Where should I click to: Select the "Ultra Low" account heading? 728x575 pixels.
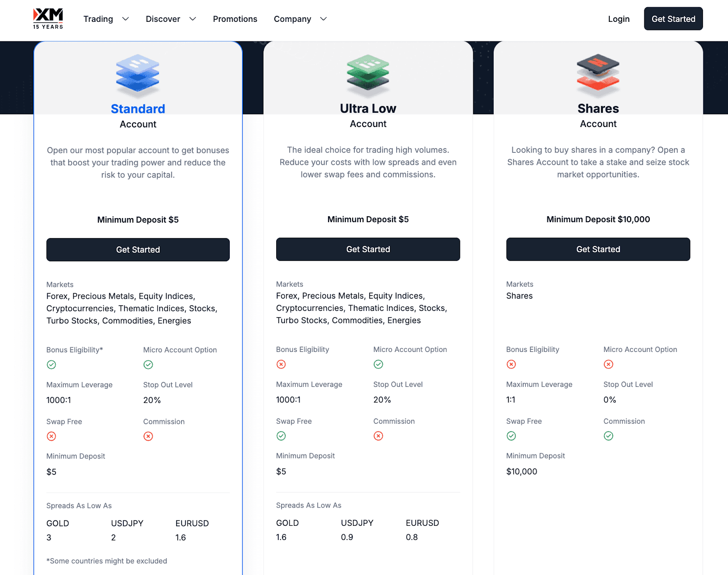(x=368, y=108)
